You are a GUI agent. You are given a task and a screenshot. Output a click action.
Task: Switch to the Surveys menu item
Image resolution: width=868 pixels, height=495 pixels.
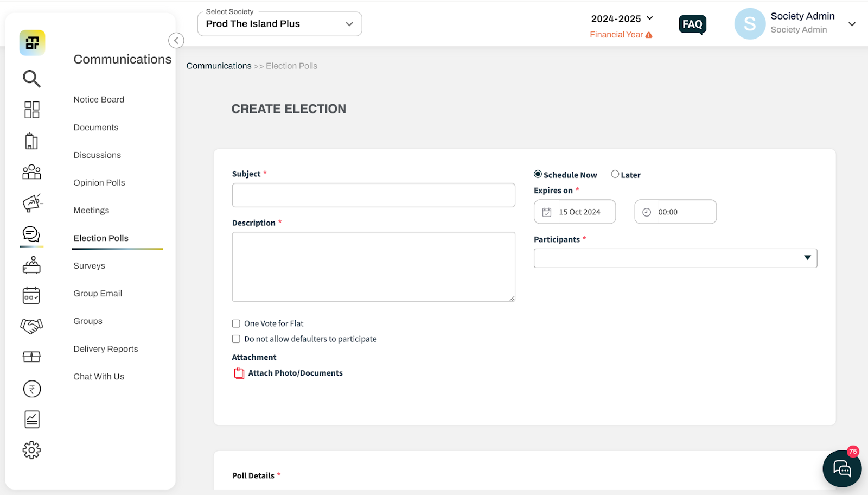[88, 265]
